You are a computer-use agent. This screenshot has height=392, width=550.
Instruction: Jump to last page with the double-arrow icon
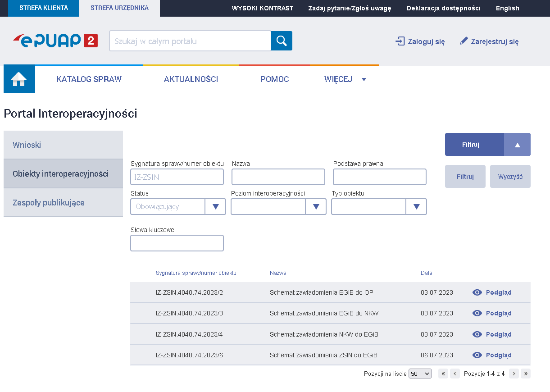(x=525, y=374)
